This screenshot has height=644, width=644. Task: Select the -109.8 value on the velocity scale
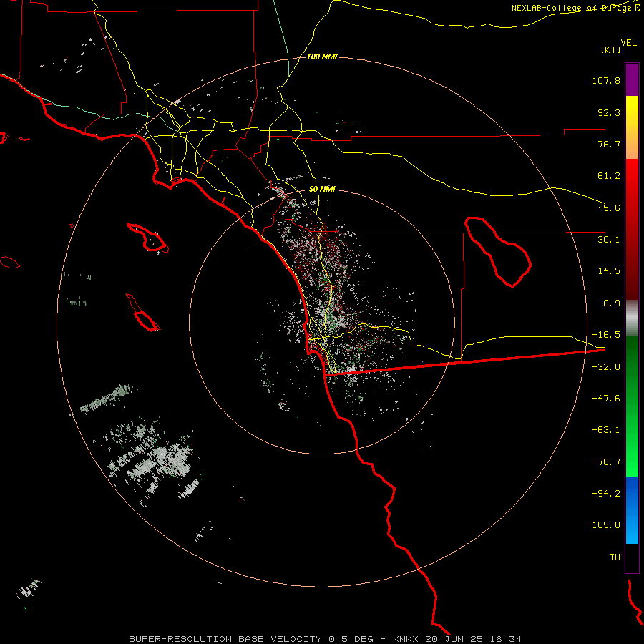(x=603, y=525)
